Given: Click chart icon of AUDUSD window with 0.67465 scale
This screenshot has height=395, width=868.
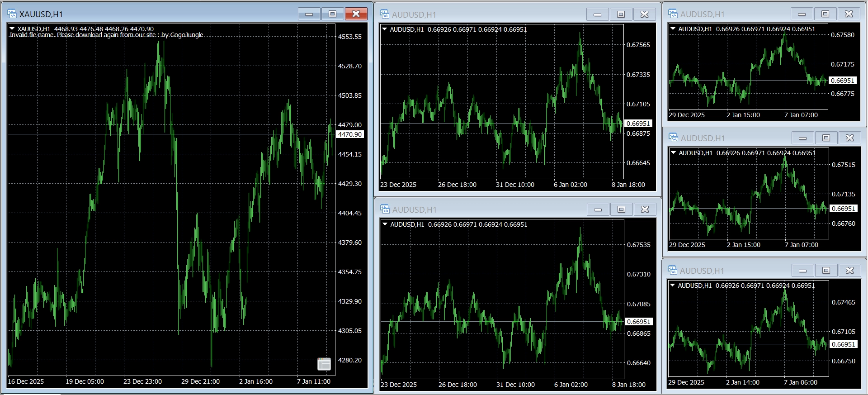Looking at the screenshot, I should click(673, 271).
